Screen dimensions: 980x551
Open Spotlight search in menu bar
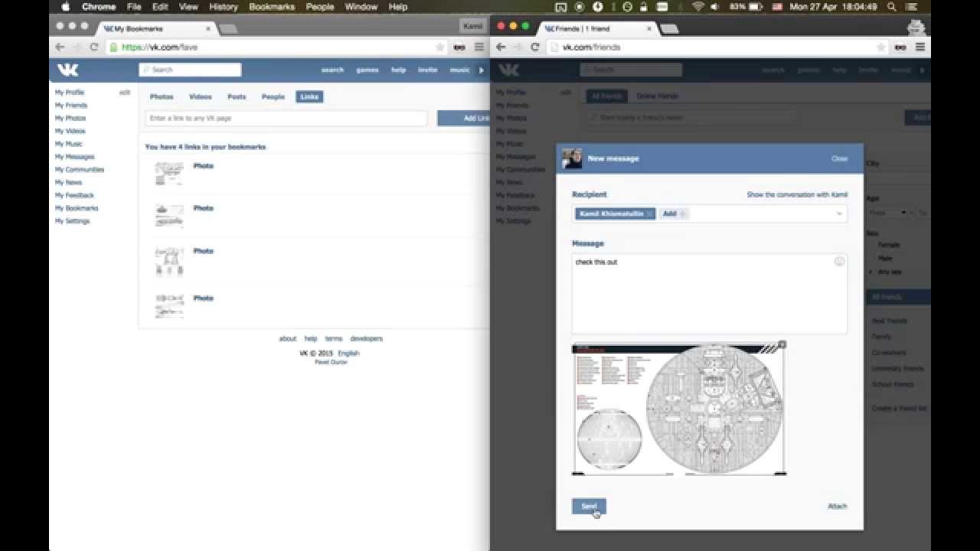pyautogui.click(x=892, y=7)
